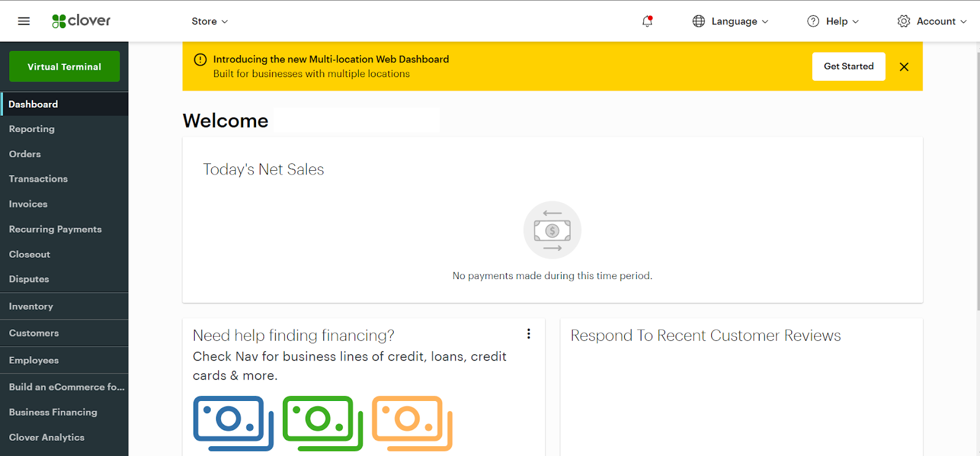The width and height of the screenshot is (980, 456).
Task: Open the notifications bell
Action: (647, 21)
